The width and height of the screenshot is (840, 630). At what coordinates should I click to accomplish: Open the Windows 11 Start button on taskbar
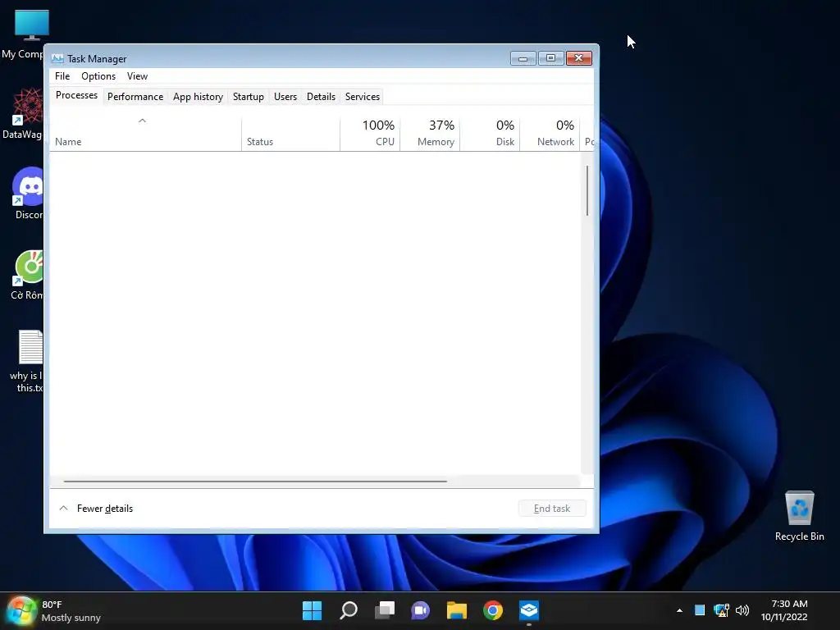click(312, 610)
